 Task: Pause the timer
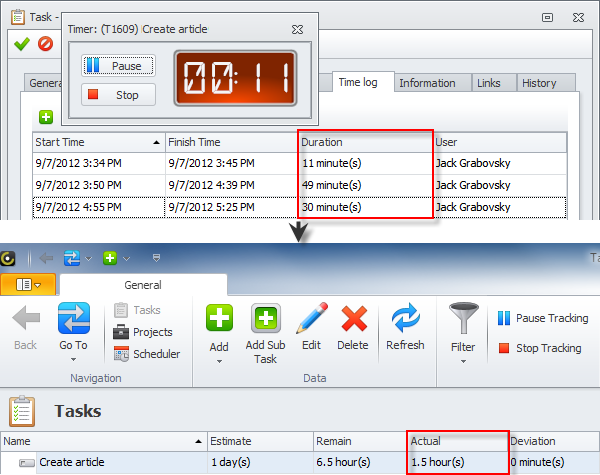click(x=118, y=66)
